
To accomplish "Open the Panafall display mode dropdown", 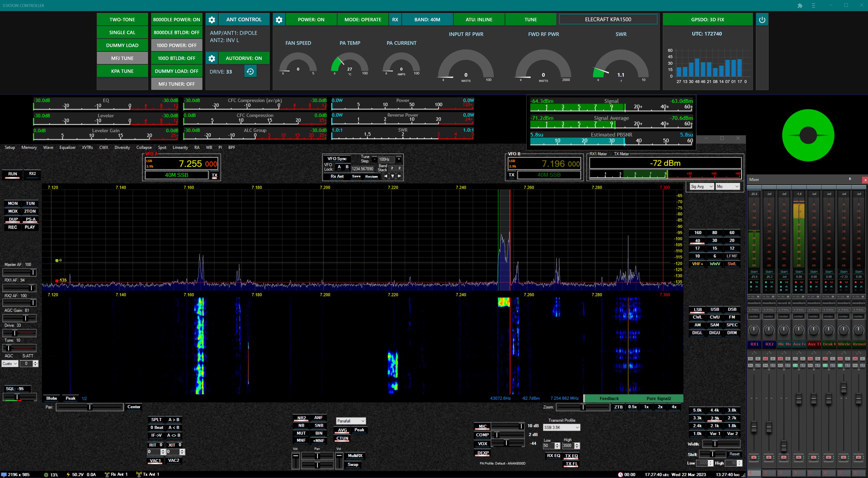I will pos(351,421).
